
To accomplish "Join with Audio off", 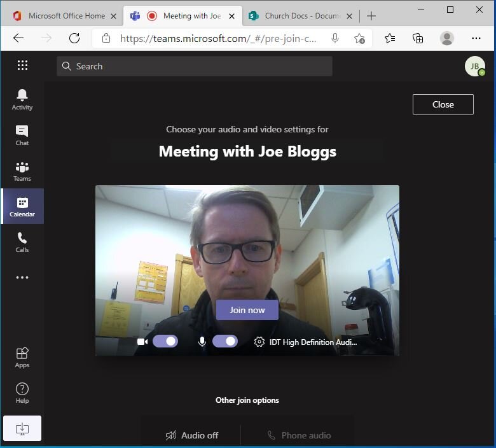I will click(191, 435).
